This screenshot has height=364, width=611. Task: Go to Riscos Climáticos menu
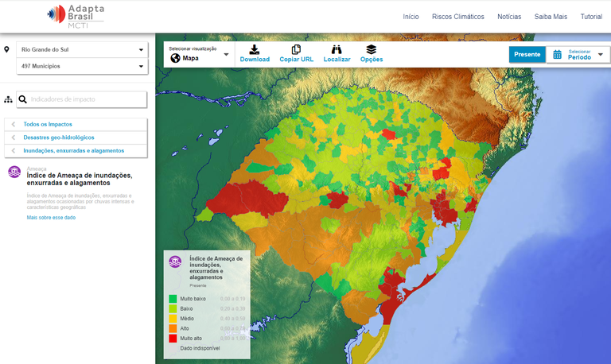point(457,17)
